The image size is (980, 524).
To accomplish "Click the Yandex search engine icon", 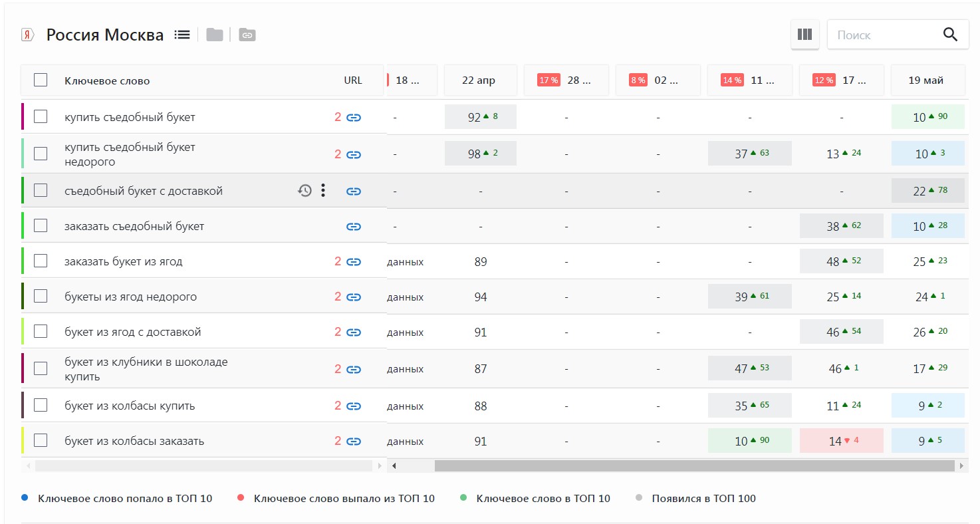I will tap(27, 35).
